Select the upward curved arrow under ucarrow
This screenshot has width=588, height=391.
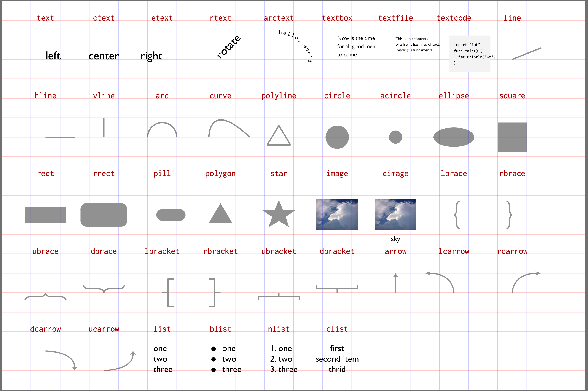[x=120, y=361]
